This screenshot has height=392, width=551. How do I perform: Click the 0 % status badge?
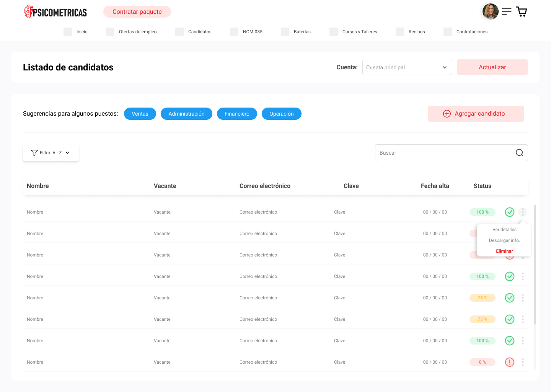483,362
